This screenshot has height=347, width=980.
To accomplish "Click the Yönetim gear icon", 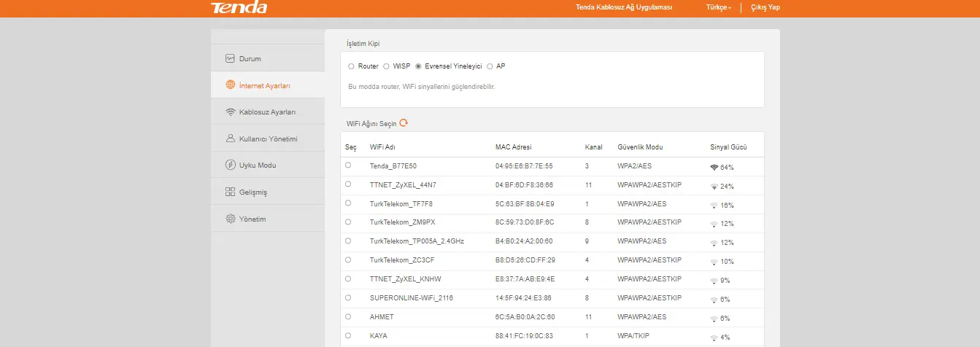I will click(x=231, y=219).
